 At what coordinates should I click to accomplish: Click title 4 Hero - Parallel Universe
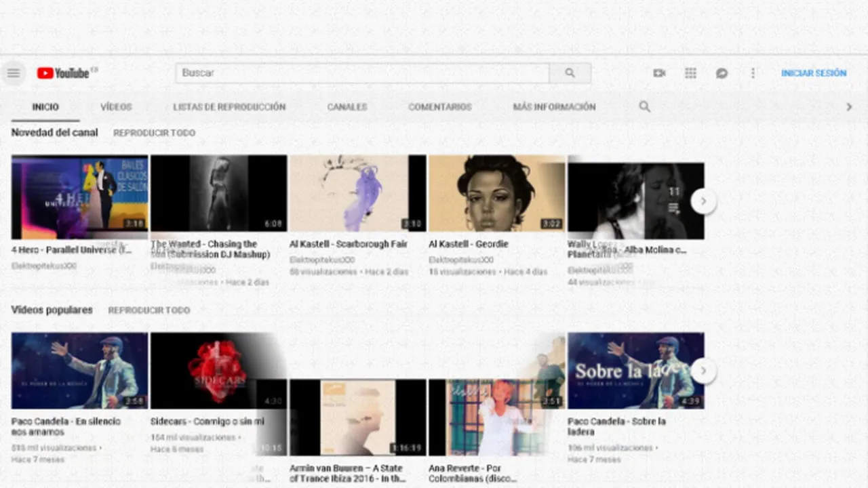point(71,249)
